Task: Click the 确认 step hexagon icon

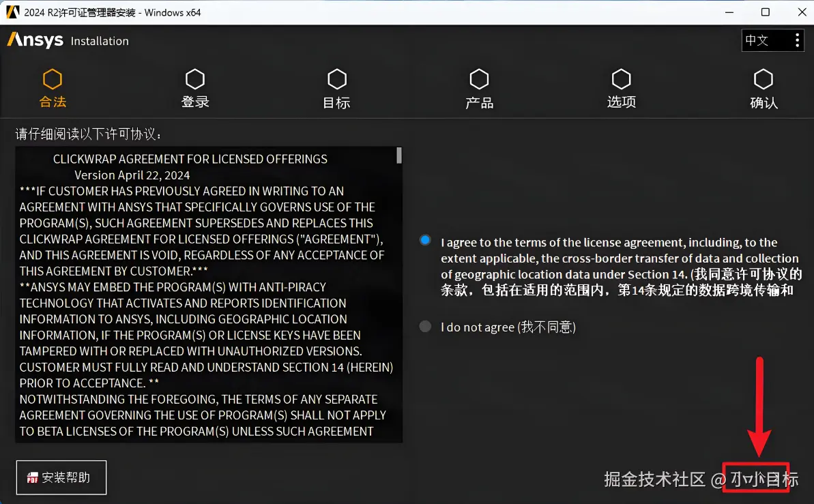Action: tap(764, 79)
